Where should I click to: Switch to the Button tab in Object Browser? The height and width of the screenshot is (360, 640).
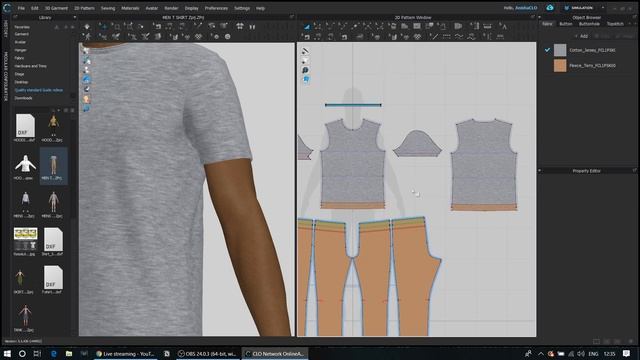point(566,24)
